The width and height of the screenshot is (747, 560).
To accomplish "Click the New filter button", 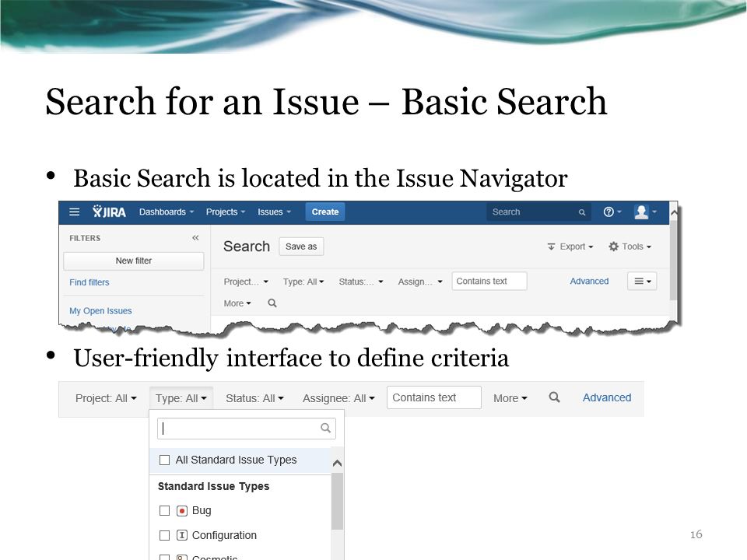I will point(133,261).
